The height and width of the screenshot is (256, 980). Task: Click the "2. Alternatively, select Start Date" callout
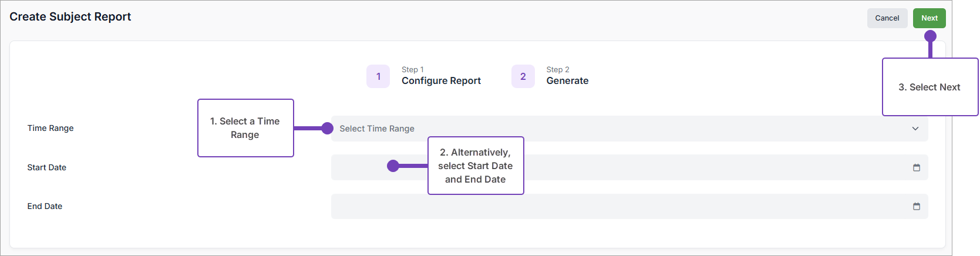click(475, 166)
